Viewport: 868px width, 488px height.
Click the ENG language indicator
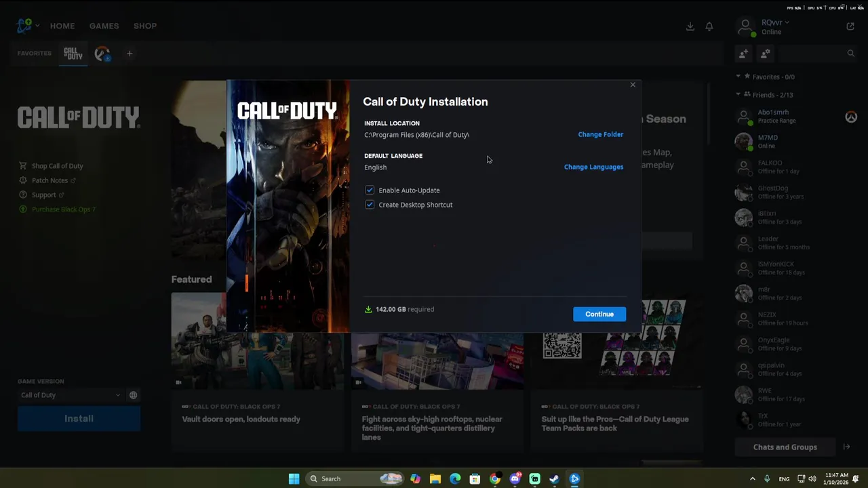(784, 479)
